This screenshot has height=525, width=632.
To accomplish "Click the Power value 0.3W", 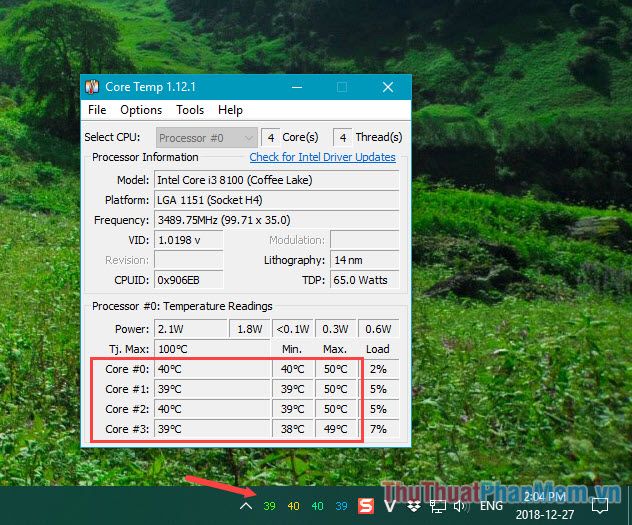I will pos(335,329).
